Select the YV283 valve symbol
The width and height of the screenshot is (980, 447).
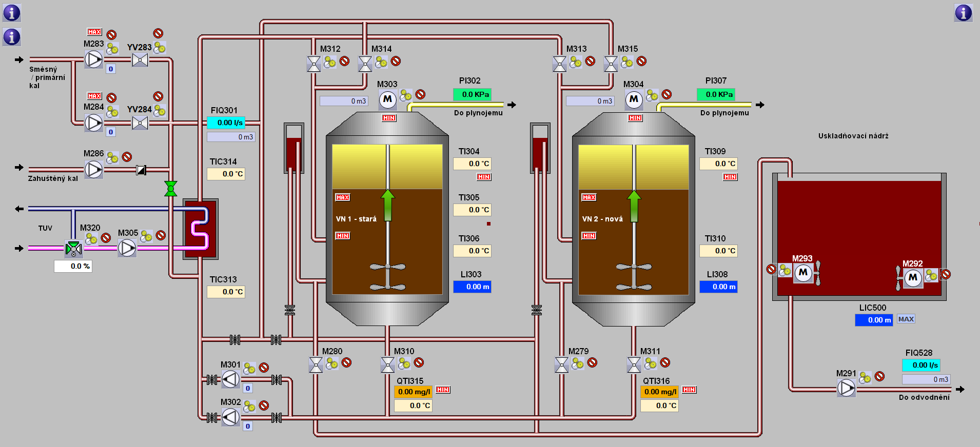coord(140,60)
